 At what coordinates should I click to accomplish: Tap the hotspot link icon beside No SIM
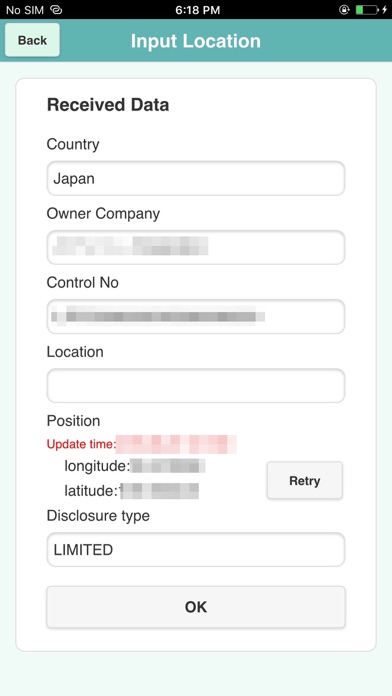point(56,10)
